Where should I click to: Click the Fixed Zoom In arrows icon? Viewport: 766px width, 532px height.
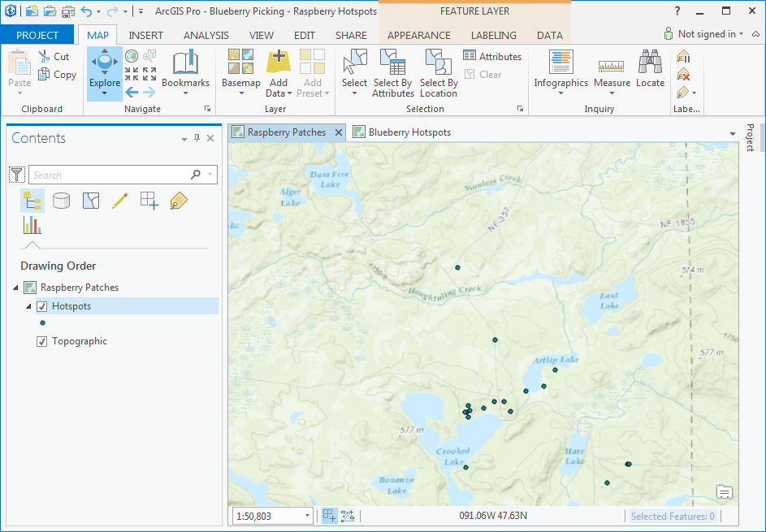click(x=132, y=74)
